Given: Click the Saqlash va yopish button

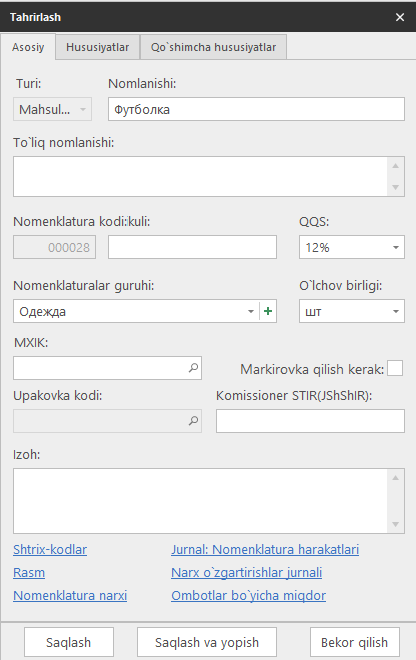Looking at the screenshot, I should tap(207, 642).
